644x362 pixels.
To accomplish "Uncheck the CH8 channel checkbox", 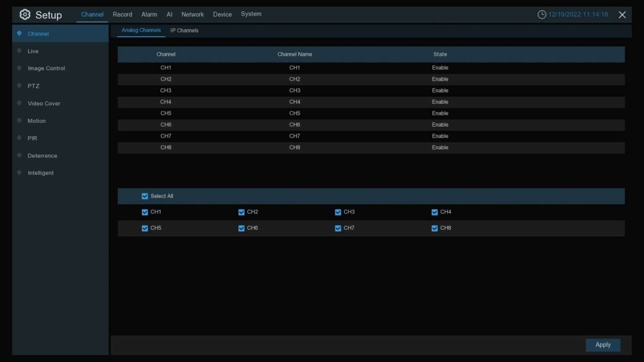I will click(x=434, y=228).
